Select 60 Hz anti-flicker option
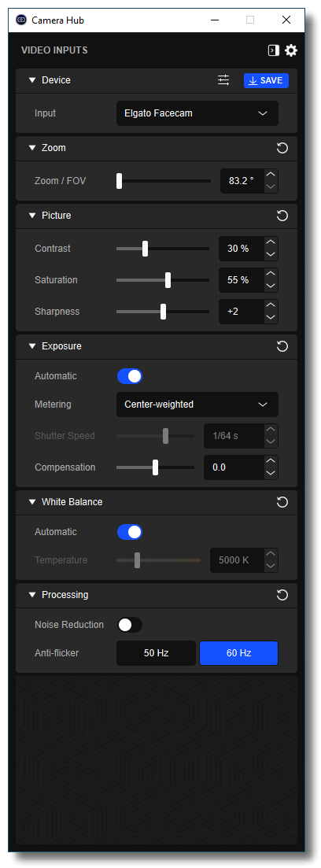Screen dimensions: 321x868 click(238, 653)
